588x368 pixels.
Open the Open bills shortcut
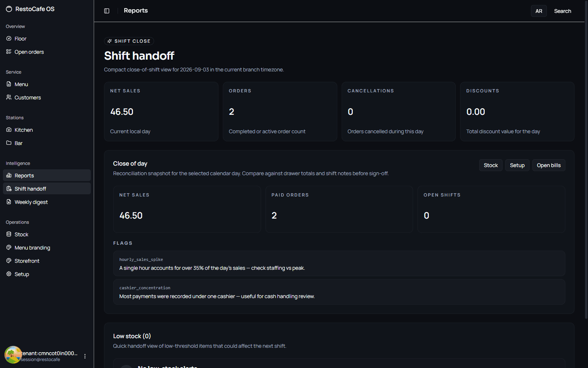pos(549,165)
